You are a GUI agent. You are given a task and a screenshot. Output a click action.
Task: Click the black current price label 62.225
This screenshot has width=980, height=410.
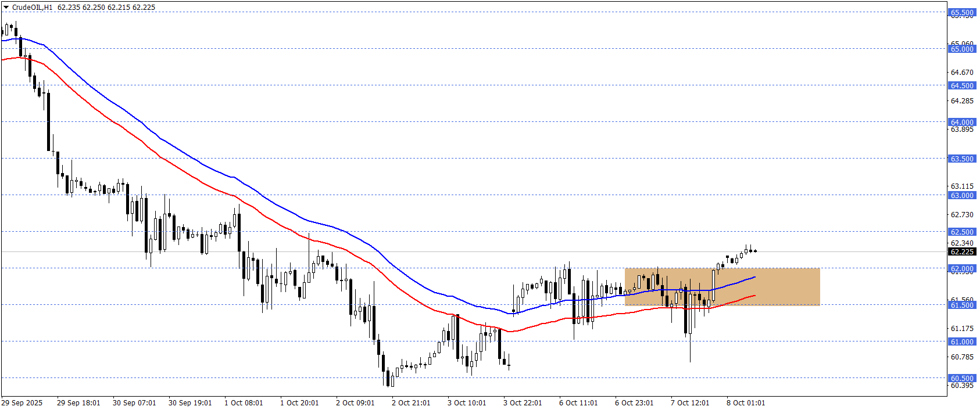(x=962, y=251)
